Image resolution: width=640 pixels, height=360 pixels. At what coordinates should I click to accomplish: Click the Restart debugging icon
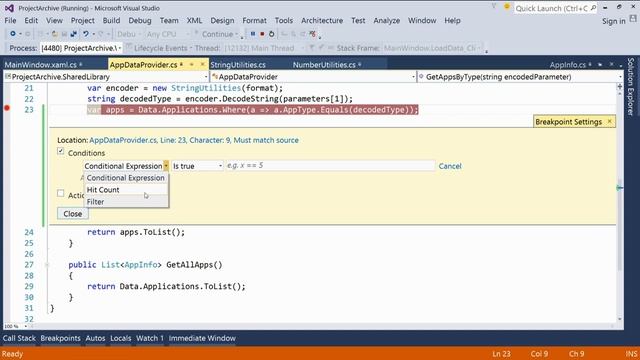[271, 34]
